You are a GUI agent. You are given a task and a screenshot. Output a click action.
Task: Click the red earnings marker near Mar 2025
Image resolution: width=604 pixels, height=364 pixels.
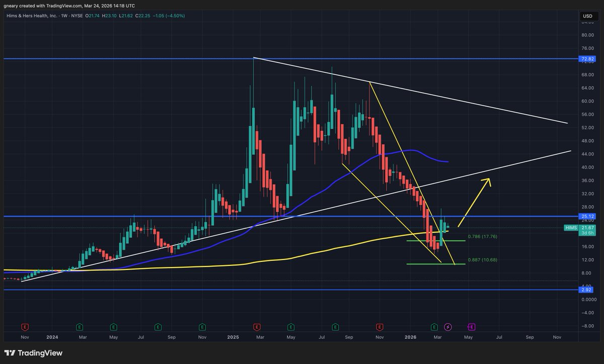(x=257, y=326)
